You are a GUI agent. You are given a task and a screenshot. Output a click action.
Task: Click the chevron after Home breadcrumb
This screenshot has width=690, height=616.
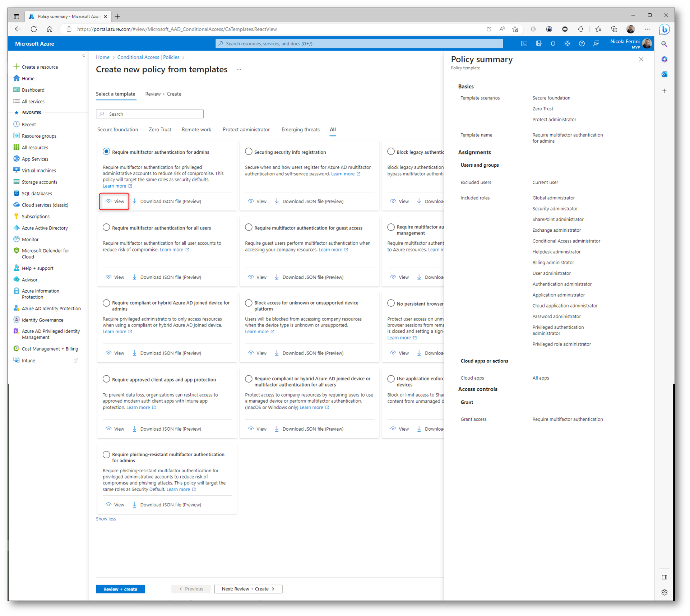point(114,57)
